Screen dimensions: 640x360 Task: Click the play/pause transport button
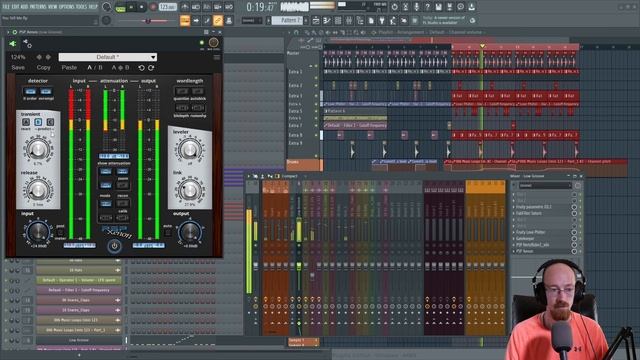[x=131, y=7]
